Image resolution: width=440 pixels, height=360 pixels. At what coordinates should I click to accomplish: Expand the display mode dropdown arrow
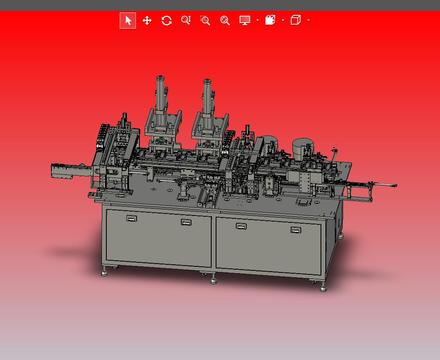point(258,20)
